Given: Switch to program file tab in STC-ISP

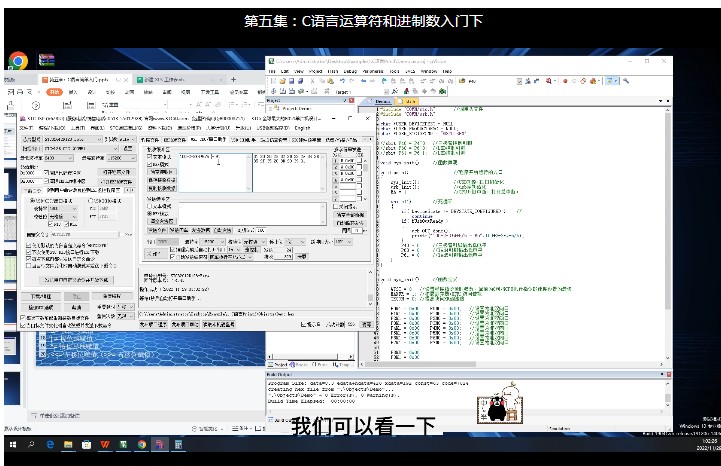Looking at the screenshot, I should (150, 139).
